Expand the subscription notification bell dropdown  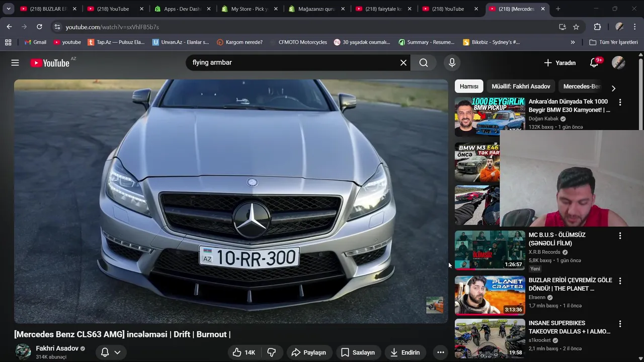[x=111, y=352]
